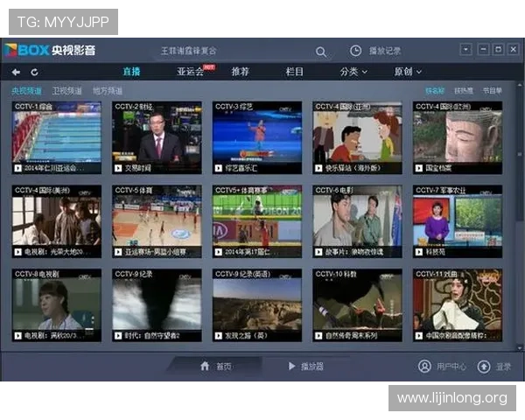
Task: Play icon on the CCTV-5 体育 caption
Action: (118, 252)
